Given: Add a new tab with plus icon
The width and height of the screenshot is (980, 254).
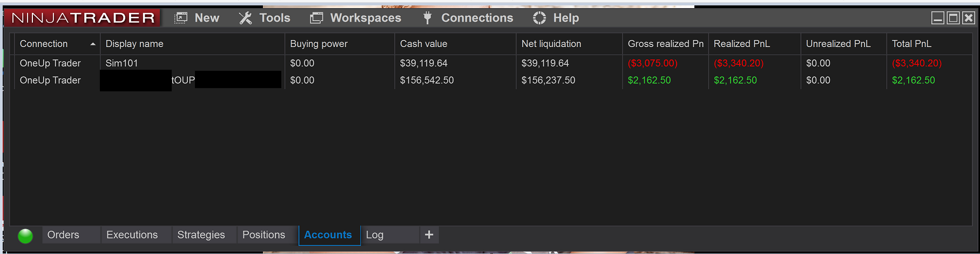Looking at the screenshot, I should 429,235.
